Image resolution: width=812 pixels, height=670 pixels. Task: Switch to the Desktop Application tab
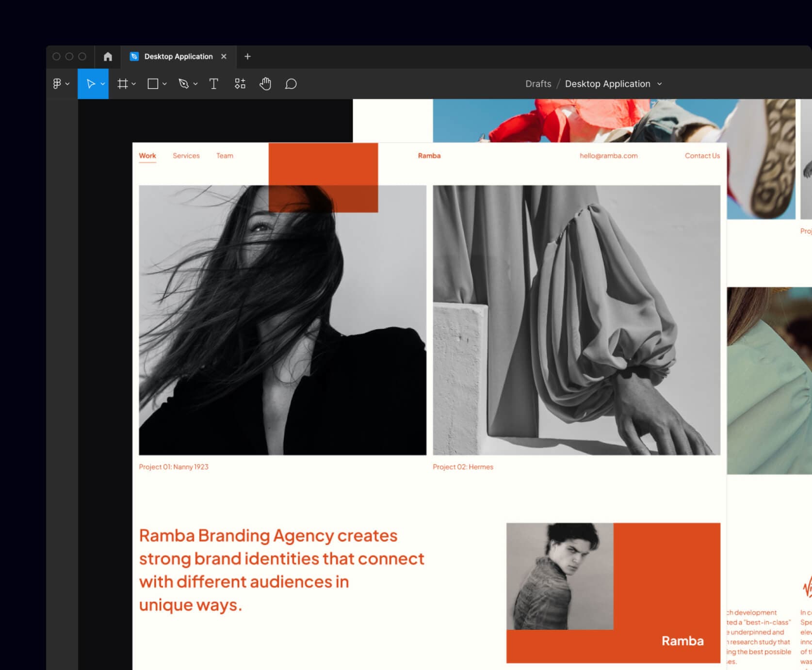pyautogui.click(x=179, y=57)
